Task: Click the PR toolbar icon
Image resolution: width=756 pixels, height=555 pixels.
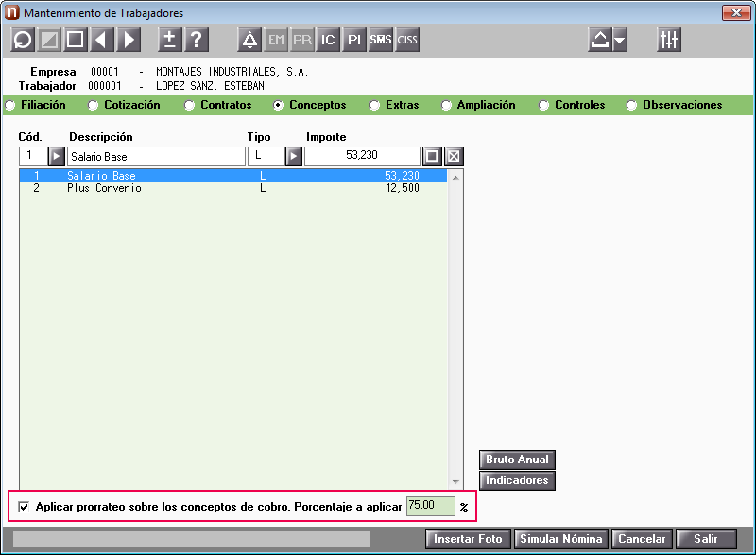Action: click(302, 40)
